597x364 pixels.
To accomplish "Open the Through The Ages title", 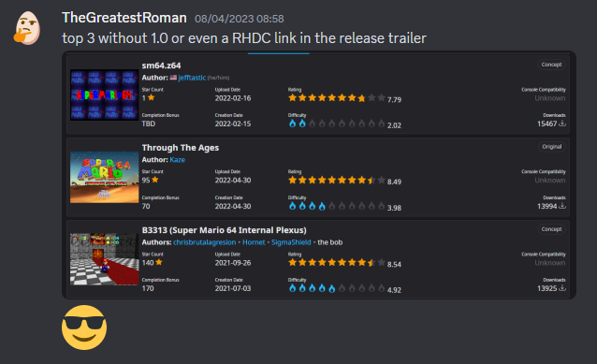I will tap(181, 148).
